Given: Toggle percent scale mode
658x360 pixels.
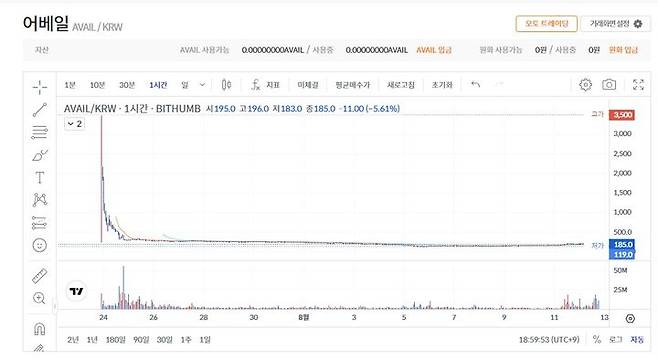Looking at the screenshot, I should coord(596,339).
